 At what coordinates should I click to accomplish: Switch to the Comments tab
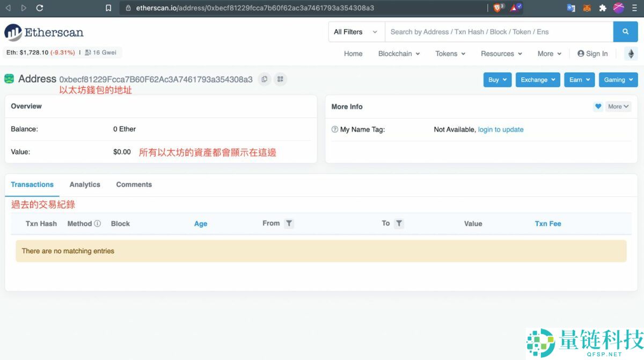click(133, 184)
